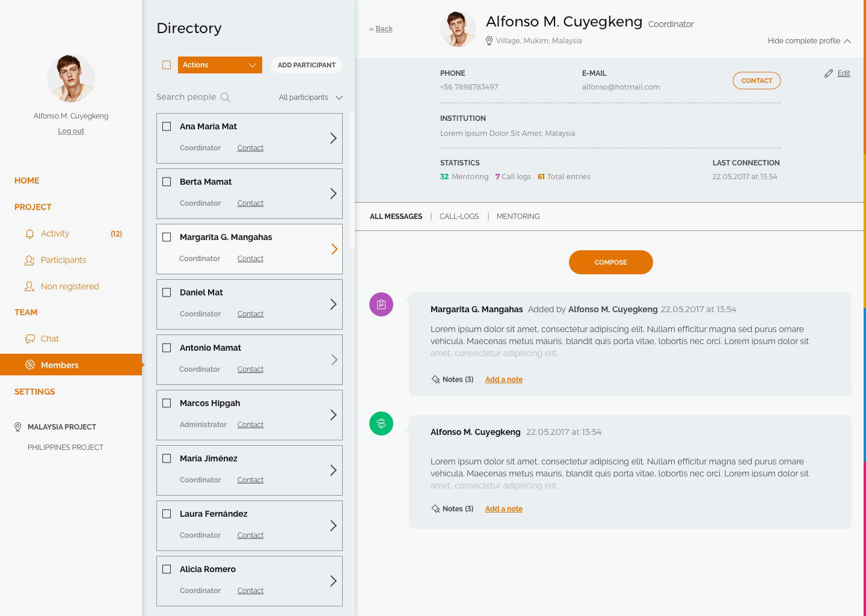Open Ana Maria Mat's profile arrow
The height and width of the screenshot is (616, 866).
(x=333, y=138)
